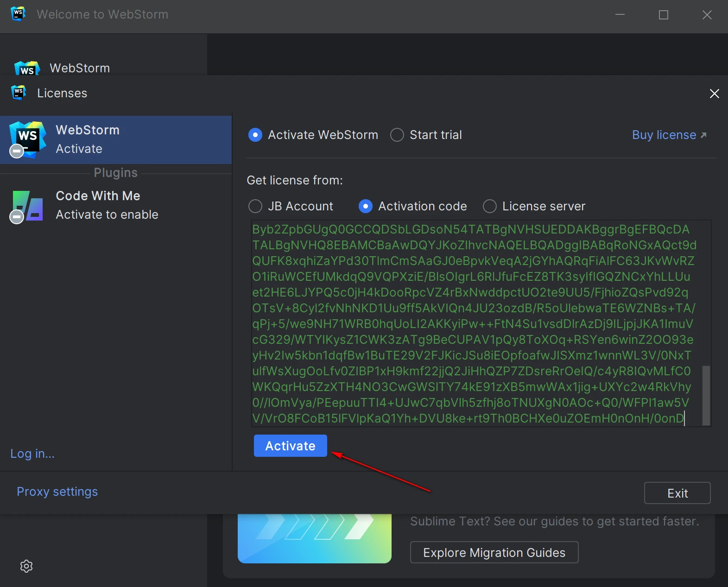
Task: Choose the License server option
Action: tap(490, 206)
